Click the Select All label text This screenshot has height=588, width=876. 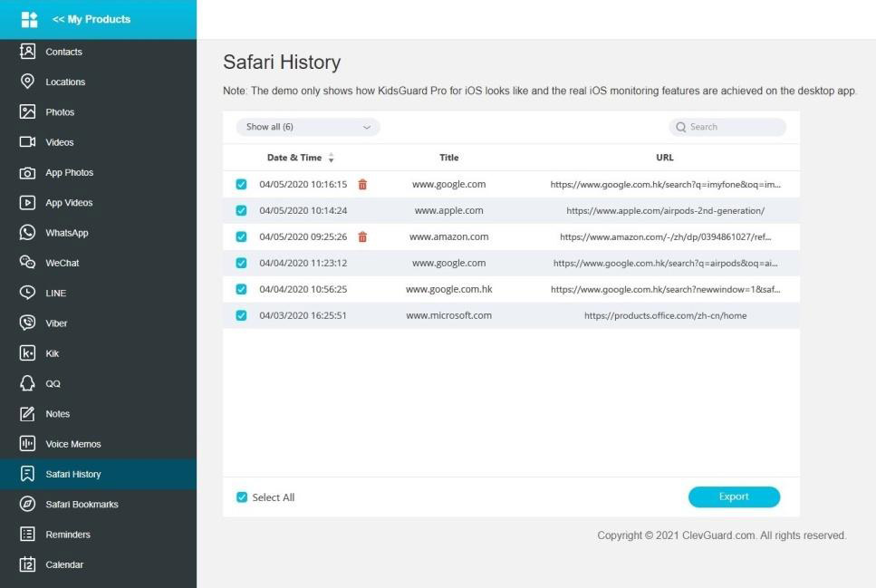pos(274,497)
